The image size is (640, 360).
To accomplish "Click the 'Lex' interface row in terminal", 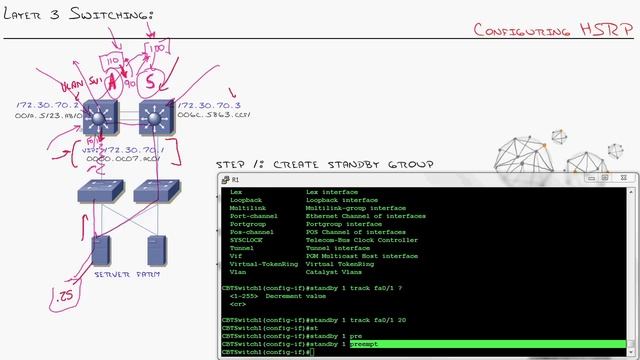I will click(x=294, y=192).
